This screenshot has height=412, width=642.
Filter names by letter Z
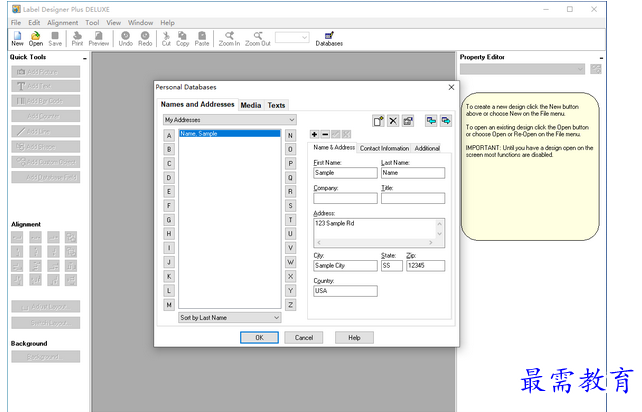[x=290, y=305]
